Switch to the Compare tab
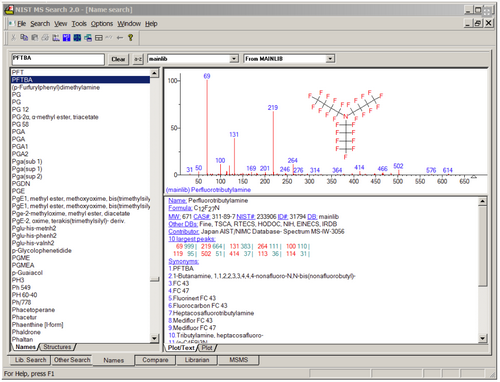500x382 pixels. click(x=155, y=360)
